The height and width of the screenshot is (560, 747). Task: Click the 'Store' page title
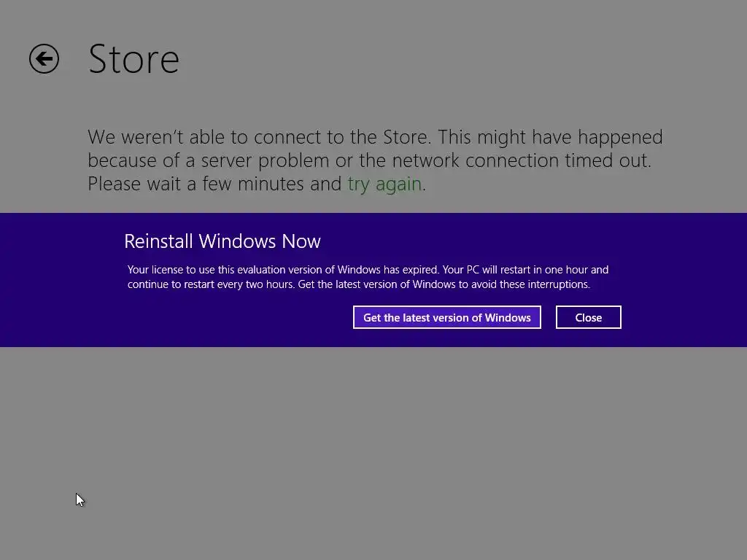pos(134,59)
